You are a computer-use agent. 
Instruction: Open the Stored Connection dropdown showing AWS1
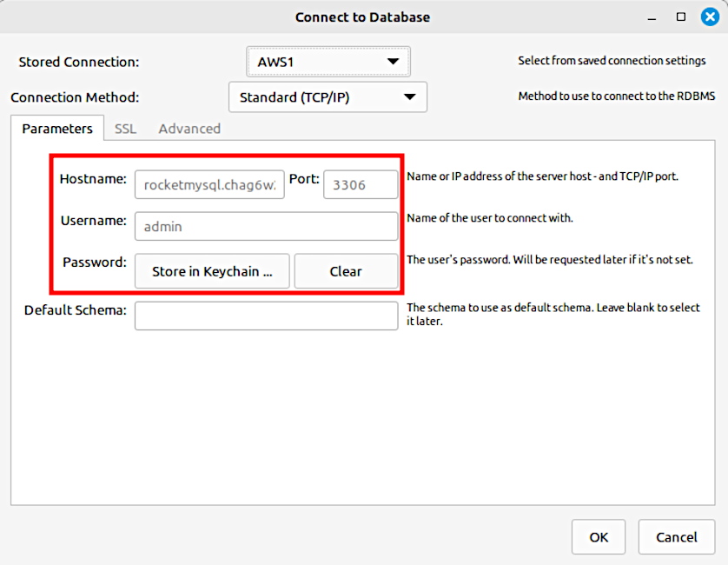tap(328, 62)
